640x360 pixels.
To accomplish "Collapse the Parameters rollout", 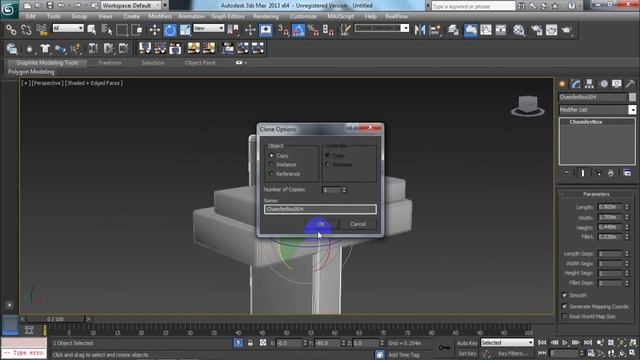I will pos(596,194).
